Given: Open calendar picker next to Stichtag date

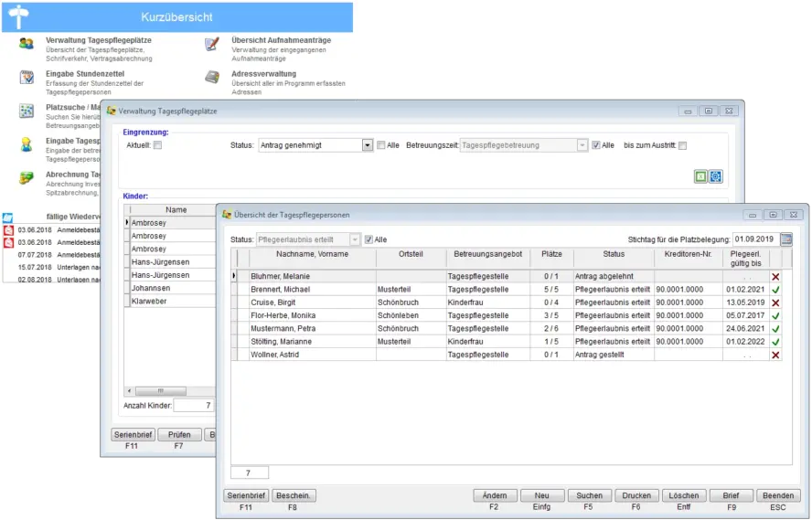Looking at the screenshot, I should (786, 239).
